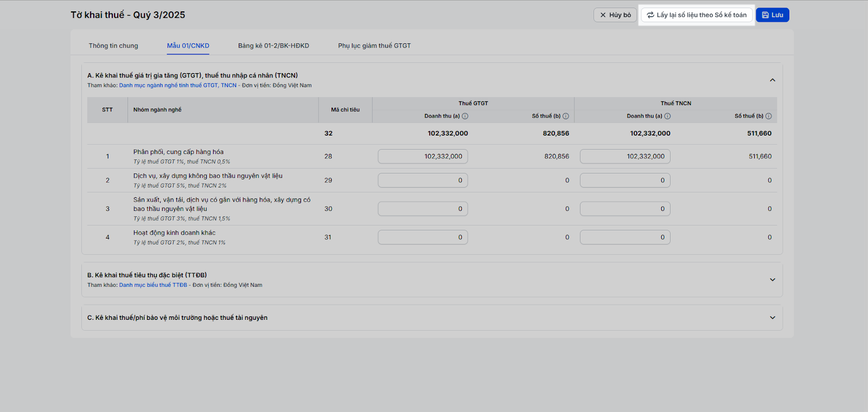Image resolution: width=868 pixels, height=412 pixels.
Task: Expand section B thuế tiêu thụ đặc biệt
Action: pyautogui.click(x=773, y=280)
